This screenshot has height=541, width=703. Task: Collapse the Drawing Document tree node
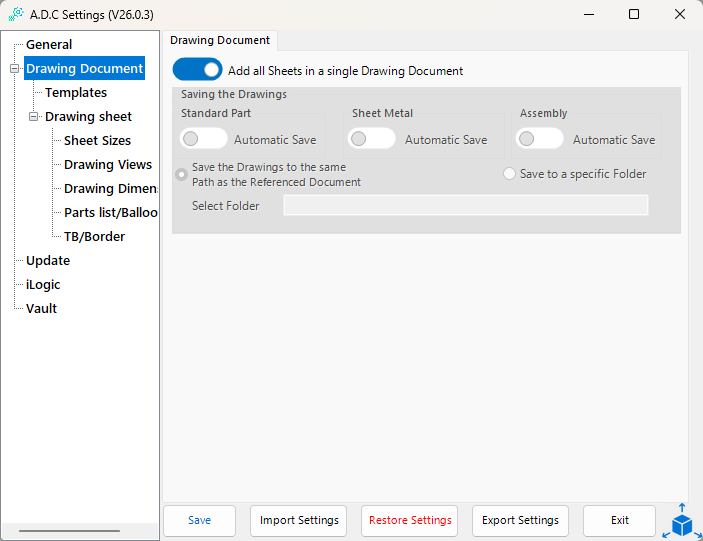coord(14,69)
